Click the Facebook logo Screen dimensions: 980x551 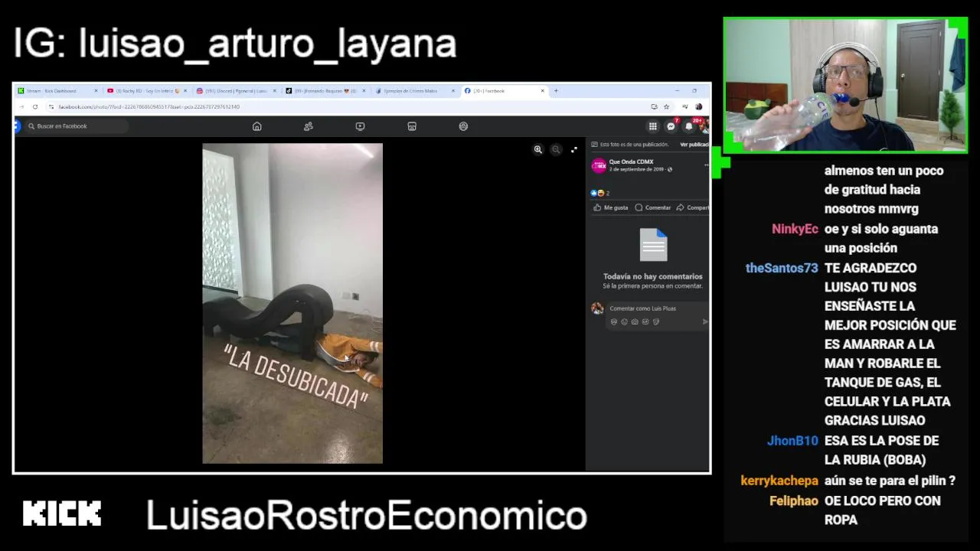click(x=17, y=126)
